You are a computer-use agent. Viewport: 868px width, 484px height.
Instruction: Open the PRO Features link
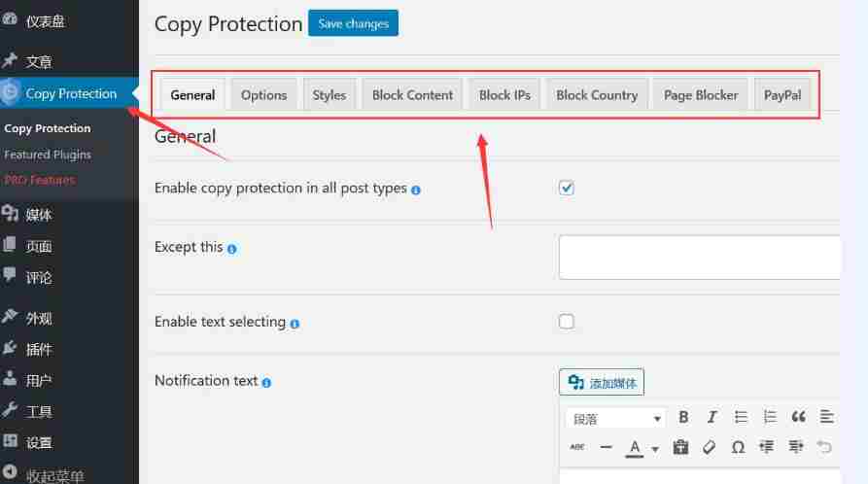[x=40, y=180]
